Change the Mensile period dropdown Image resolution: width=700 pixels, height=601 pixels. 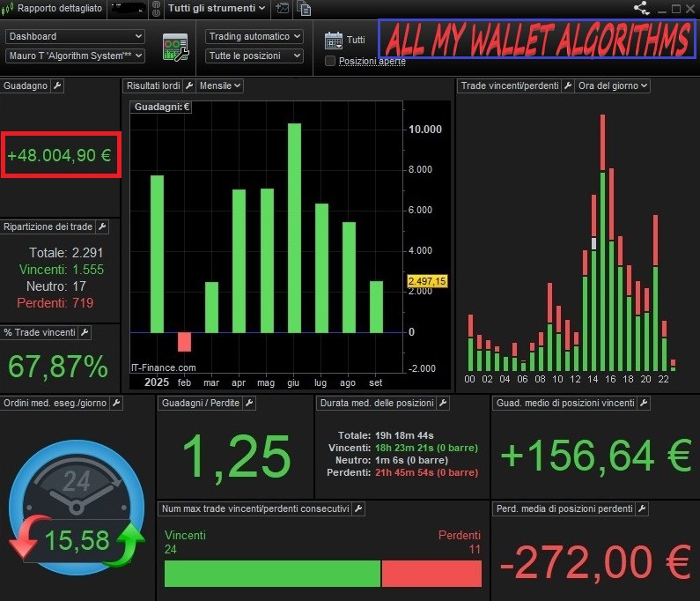pyautogui.click(x=220, y=85)
